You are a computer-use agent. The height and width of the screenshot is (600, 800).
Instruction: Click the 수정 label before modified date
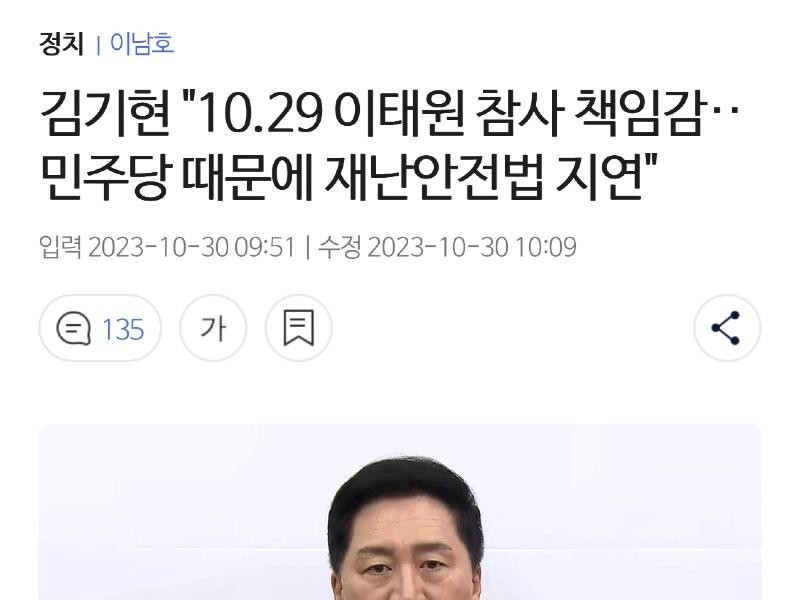[x=339, y=247]
